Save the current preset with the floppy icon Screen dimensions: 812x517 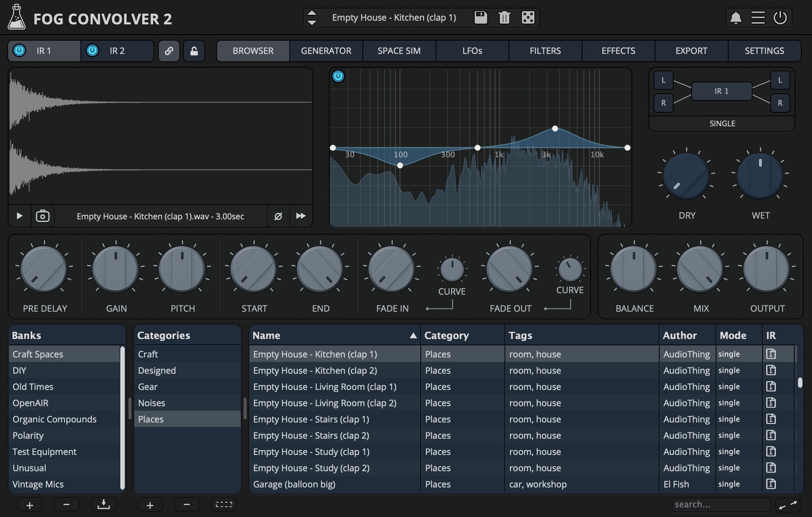coord(481,17)
